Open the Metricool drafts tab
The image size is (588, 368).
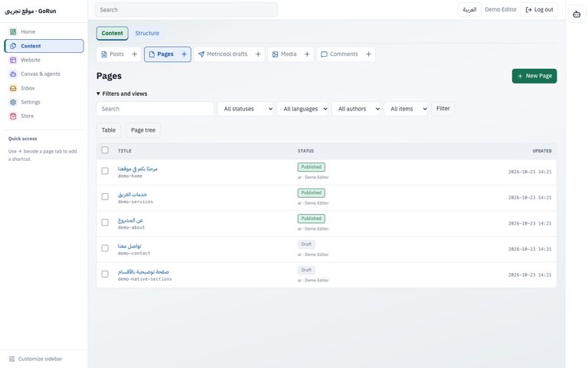(x=223, y=54)
